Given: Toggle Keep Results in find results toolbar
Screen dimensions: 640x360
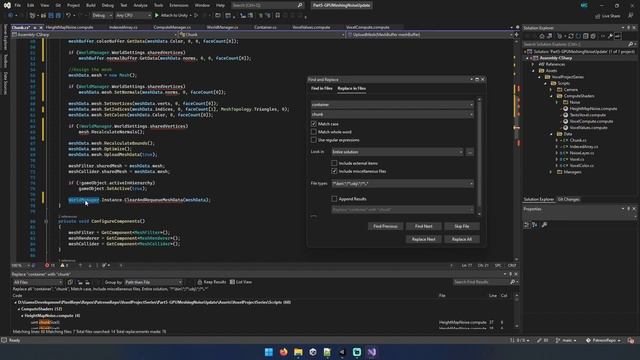Looking at the screenshot, I should [x=211, y=282].
